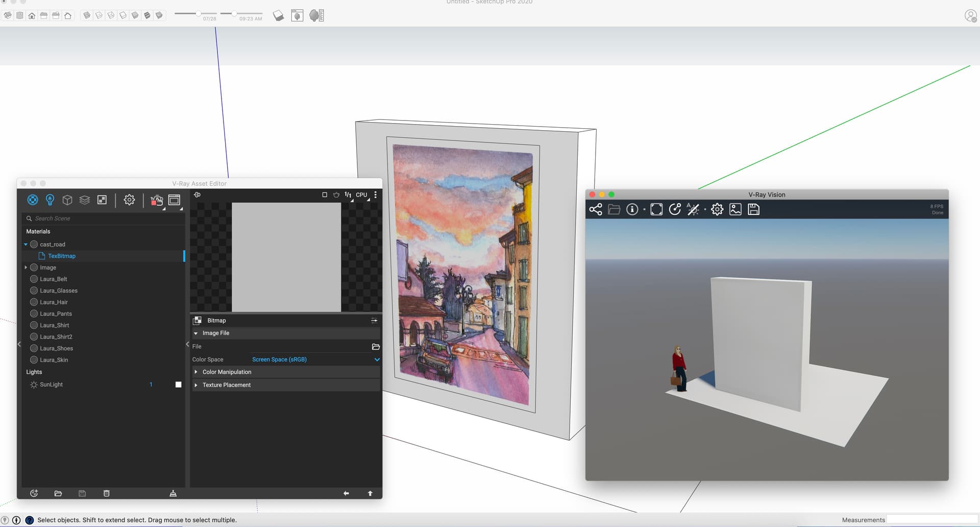Image resolution: width=980 pixels, height=527 pixels.
Task: Collapse the Image File section
Action: click(196, 333)
